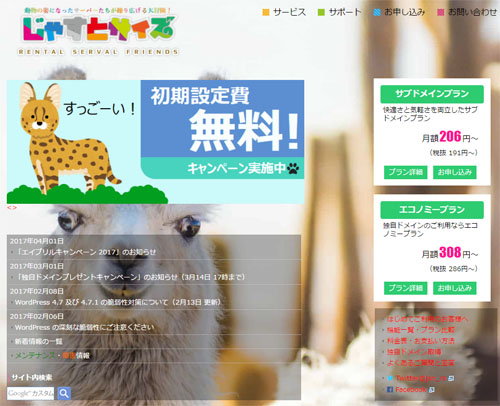This screenshot has height=406, width=500.
Task: Open the サポート menu item
Action: coord(345,12)
